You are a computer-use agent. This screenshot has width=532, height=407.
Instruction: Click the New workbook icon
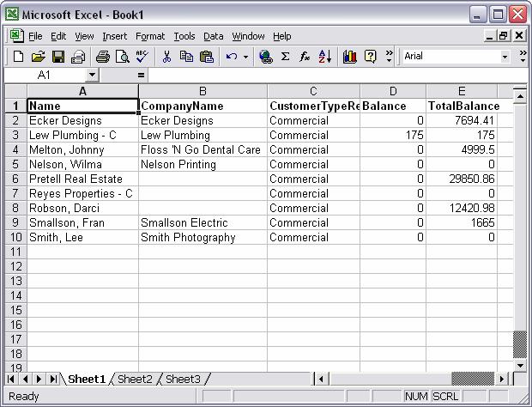pyautogui.click(x=18, y=57)
